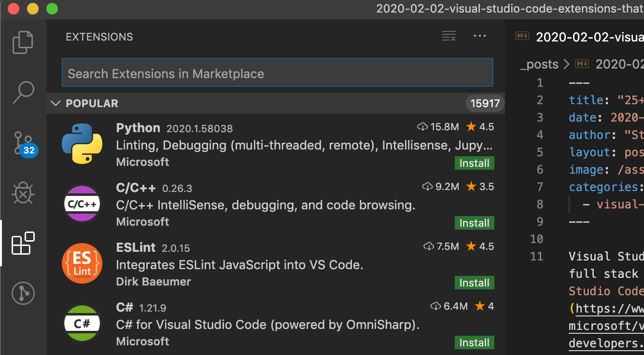Click the author key on line 4
Screen dimensions: 644x355
pos(589,135)
